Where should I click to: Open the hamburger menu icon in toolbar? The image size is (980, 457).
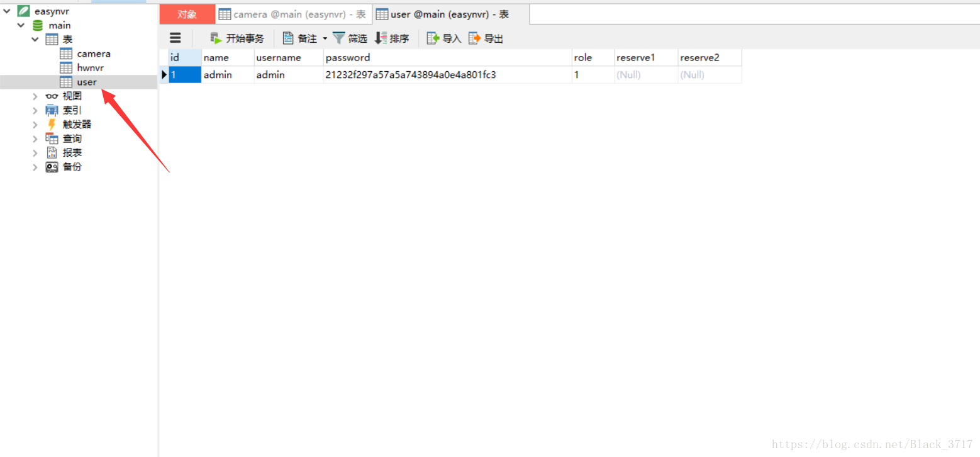[x=175, y=38]
